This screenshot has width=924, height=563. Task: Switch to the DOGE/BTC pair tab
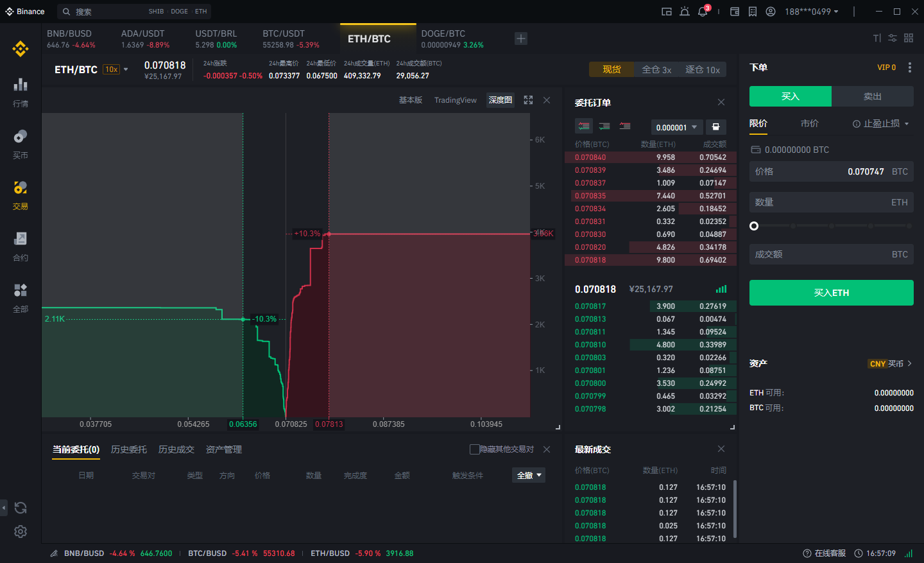click(x=452, y=39)
